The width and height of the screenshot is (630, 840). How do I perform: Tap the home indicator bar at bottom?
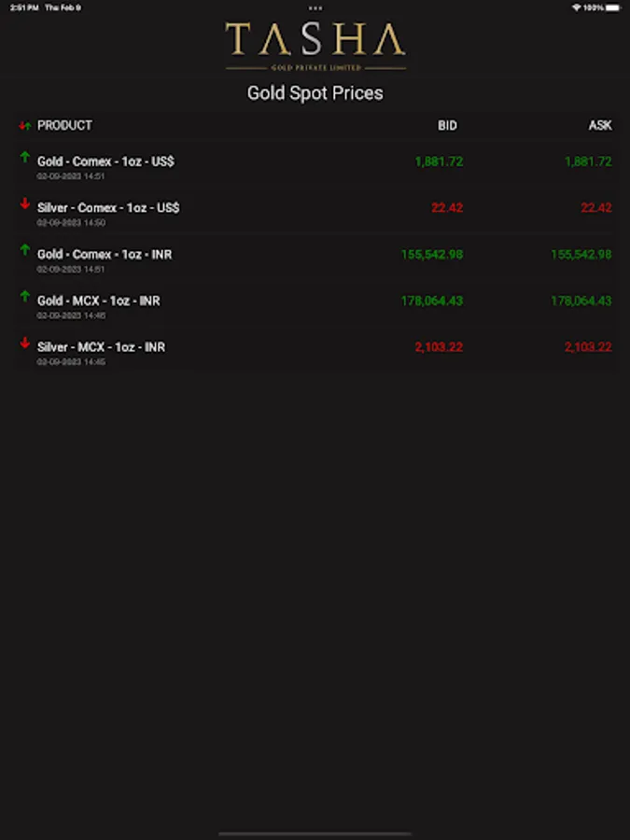click(315, 833)
